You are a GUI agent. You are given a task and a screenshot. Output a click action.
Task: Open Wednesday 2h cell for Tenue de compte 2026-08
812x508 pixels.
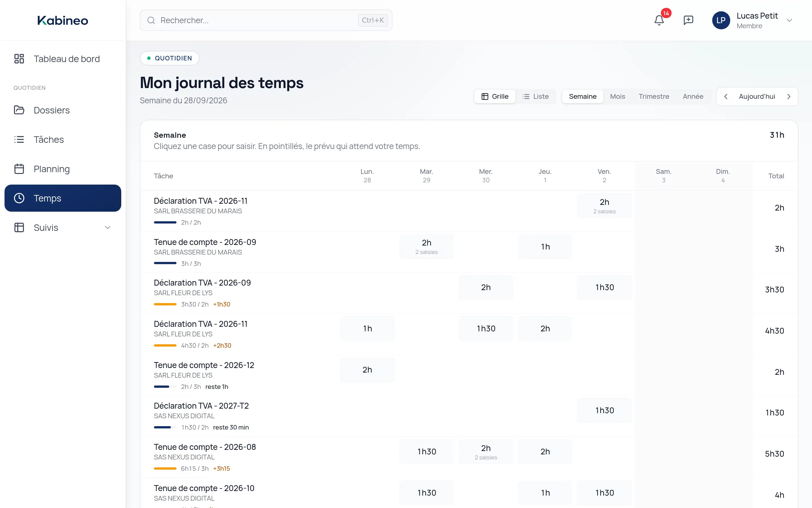tap(486, 452)
